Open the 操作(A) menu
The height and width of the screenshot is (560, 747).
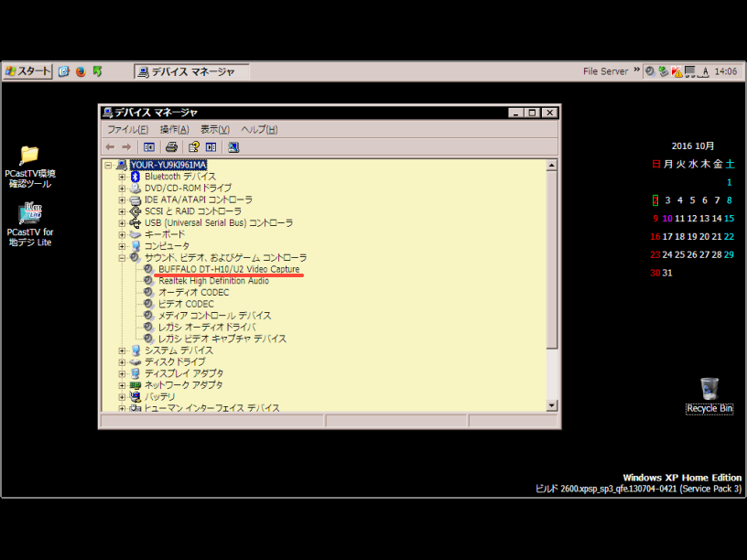point(174,130)
